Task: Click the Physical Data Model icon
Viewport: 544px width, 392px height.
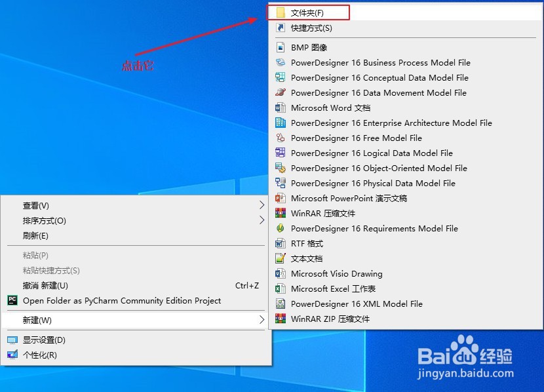Action: 281,183
